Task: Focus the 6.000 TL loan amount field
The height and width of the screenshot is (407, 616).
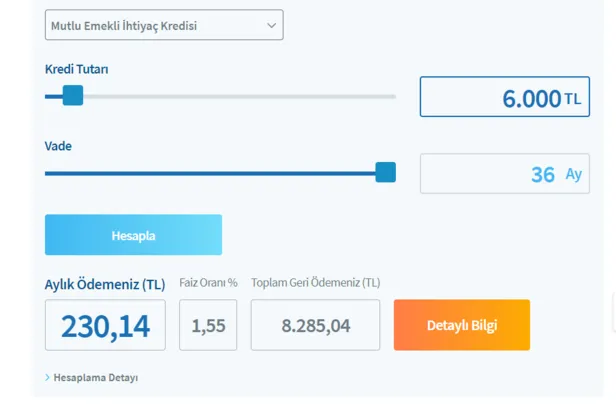Action: [490, 98]
